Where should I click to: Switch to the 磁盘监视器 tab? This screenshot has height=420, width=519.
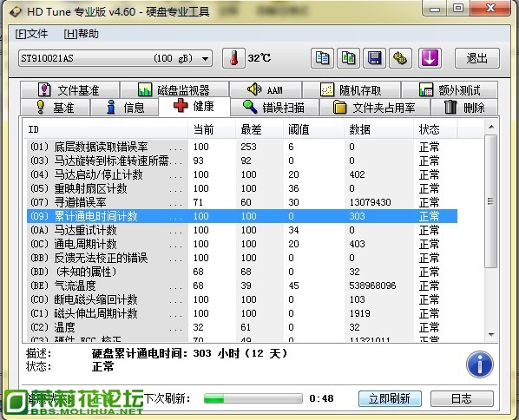[174, 89]
